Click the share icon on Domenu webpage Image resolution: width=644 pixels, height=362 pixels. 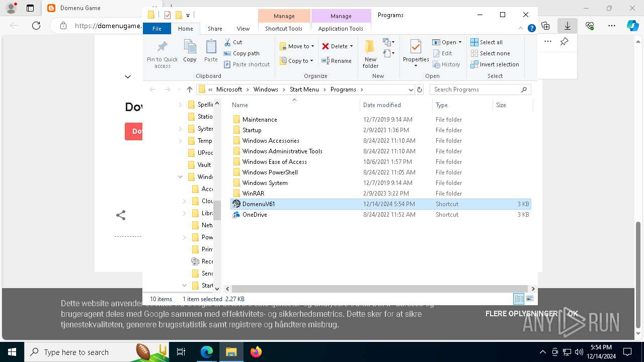point(121,215)
